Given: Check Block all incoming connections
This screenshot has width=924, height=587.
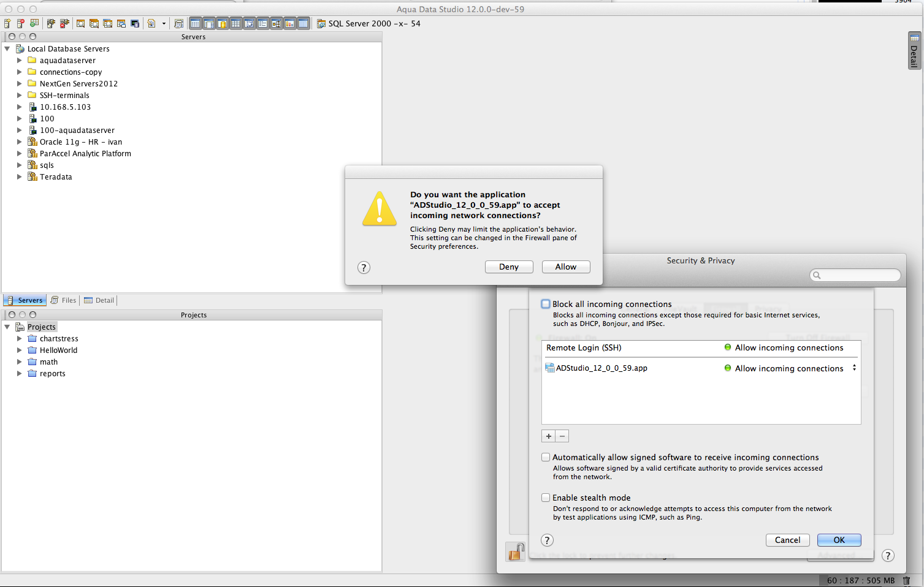Looking at the screenshot, I should pyautogui.click(x=546, y=304).
